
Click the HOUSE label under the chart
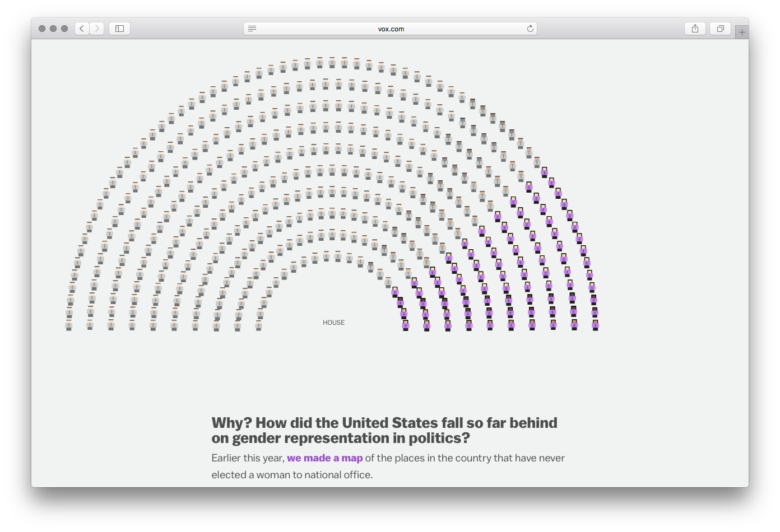pyautogui.click(x=333, y=322)
